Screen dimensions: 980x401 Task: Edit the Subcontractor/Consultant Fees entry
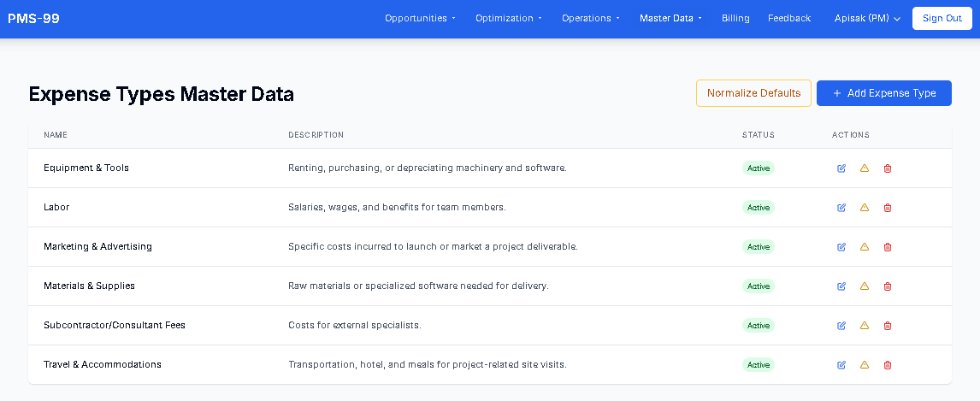click(x=841, y=326)
